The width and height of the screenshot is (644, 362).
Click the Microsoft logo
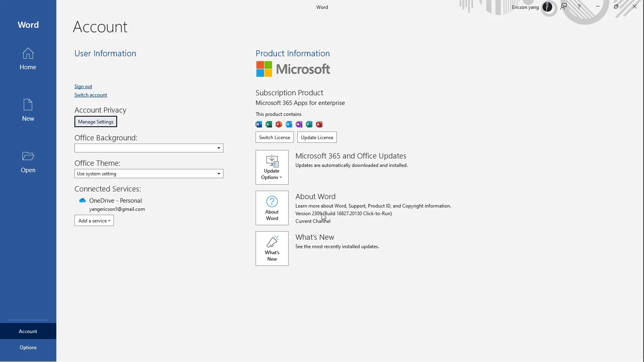click(x=293, y=69)
